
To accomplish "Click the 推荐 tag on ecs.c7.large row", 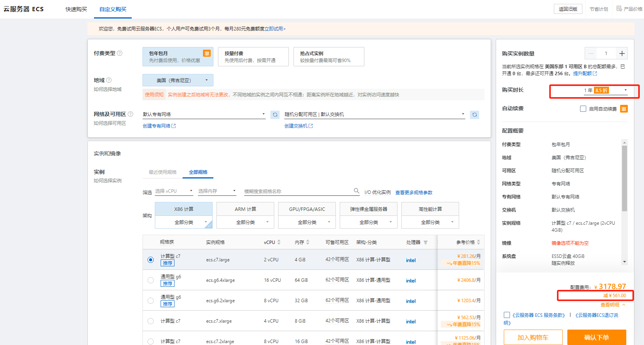I will (x=168, y=263).
